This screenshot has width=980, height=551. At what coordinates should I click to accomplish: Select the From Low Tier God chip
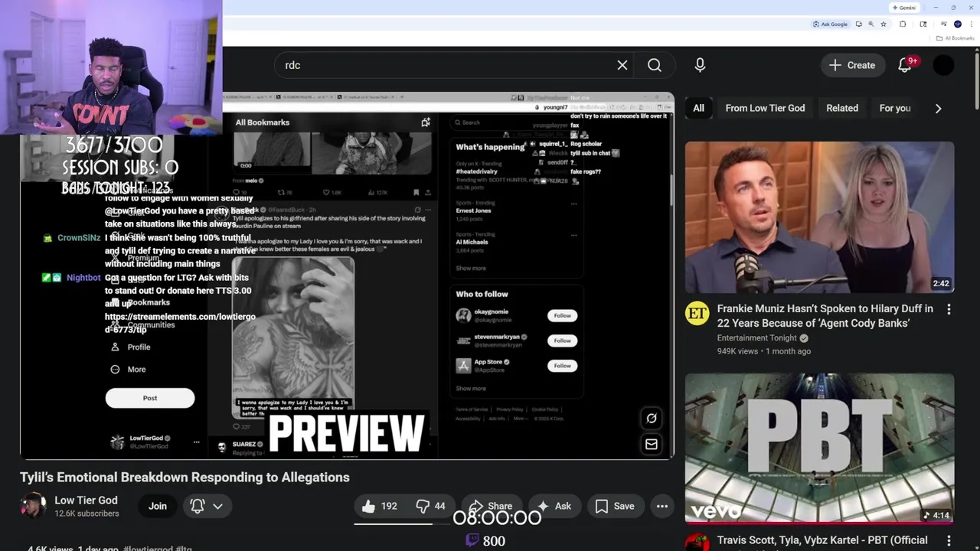pos(765,108)
